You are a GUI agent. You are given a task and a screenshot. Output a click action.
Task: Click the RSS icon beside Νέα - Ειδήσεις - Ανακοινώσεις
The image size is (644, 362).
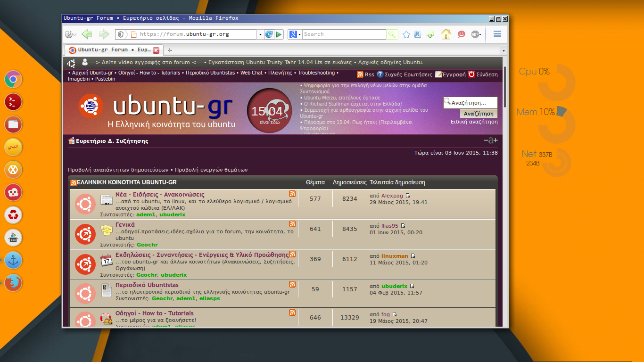(292, 194)
